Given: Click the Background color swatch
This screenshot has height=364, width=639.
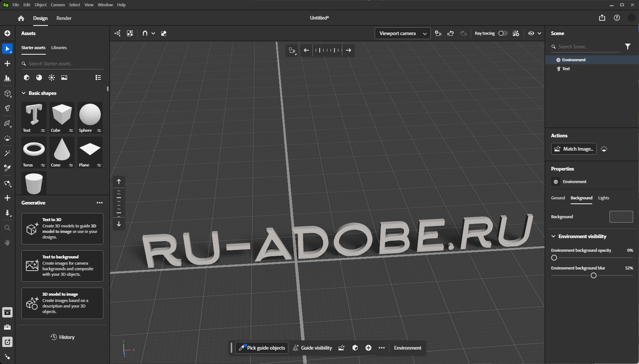Looking at the screenshot, I should (621, 217).
